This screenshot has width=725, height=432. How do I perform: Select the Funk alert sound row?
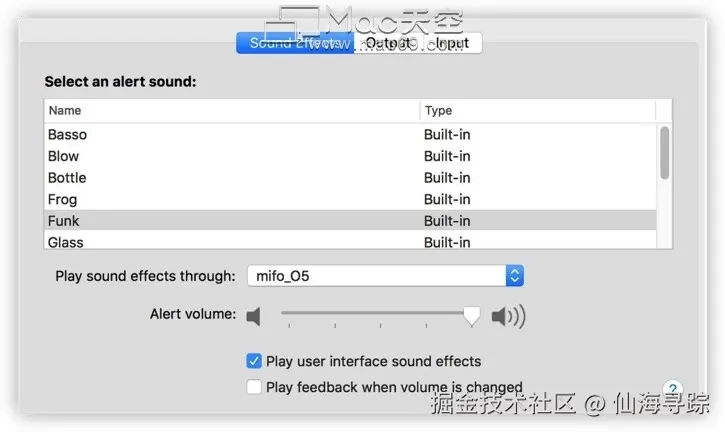pos(350,221)
